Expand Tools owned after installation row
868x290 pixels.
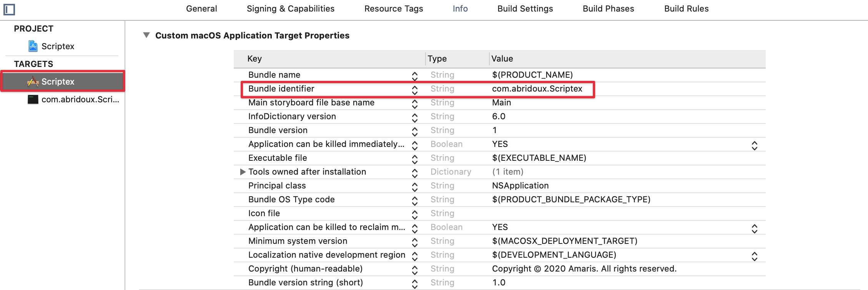(x=243, y=172)
